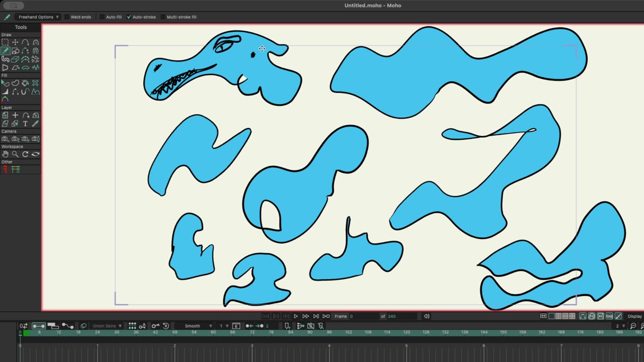
Task: Select the Text layer tool
Action: [25, 123]
